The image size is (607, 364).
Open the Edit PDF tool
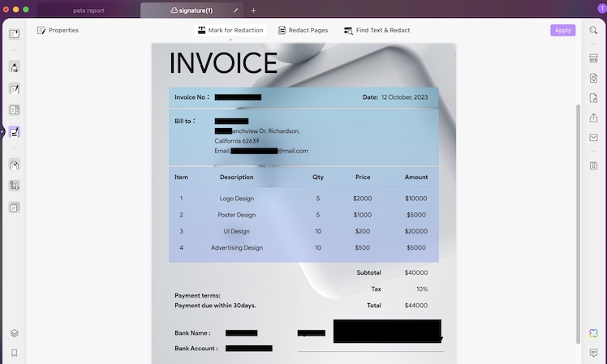click(x=15, y=88)
